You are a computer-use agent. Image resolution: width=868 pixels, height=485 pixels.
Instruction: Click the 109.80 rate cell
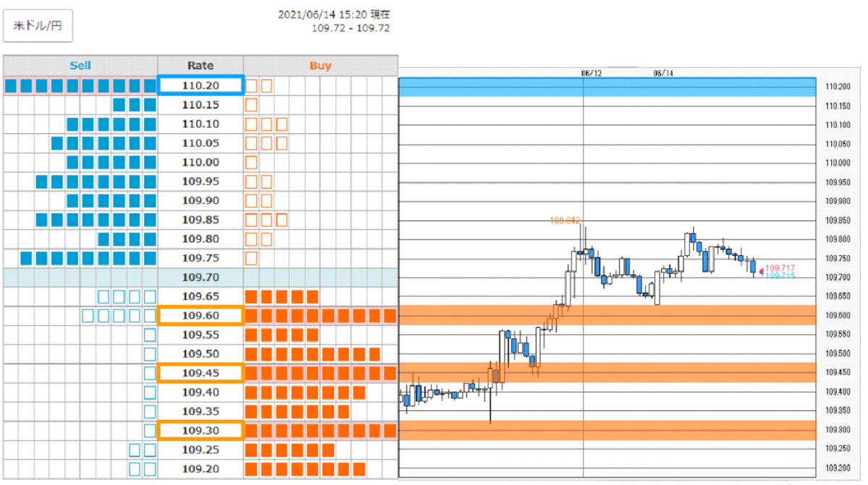pos(200,239)
